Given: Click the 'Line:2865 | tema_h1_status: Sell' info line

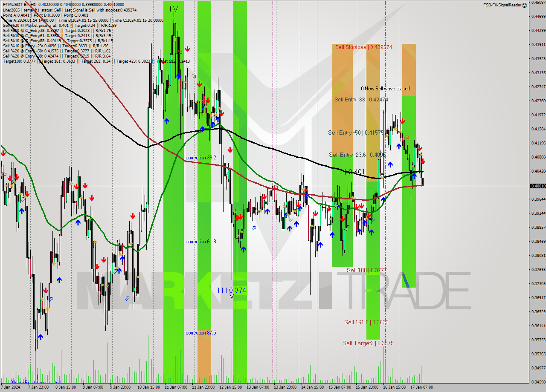Looking at the screenshot, I should (70, 10).
